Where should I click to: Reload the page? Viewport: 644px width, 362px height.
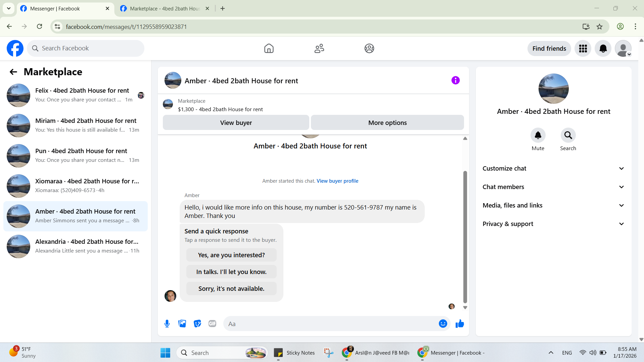39,27
